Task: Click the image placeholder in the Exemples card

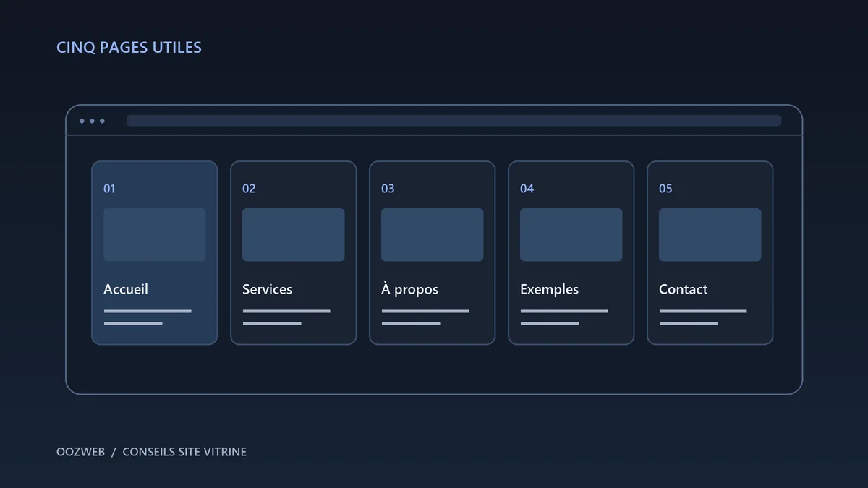Action: coord(571,235)
